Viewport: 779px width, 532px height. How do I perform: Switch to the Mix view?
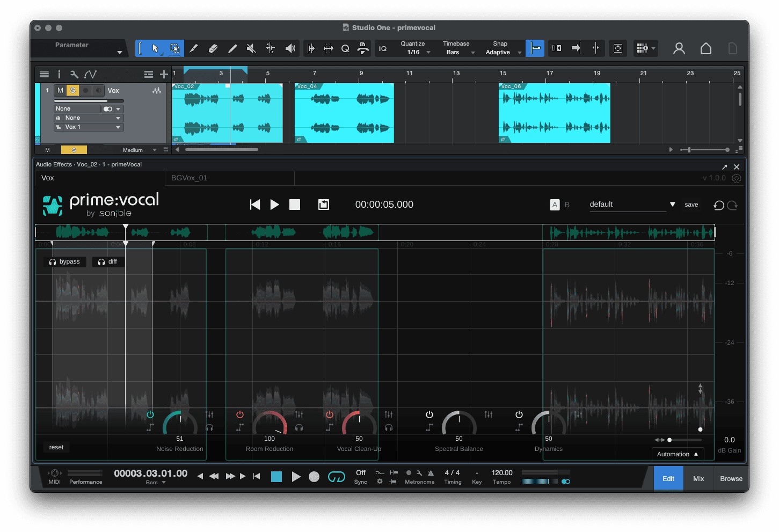(x=698, y=478)
